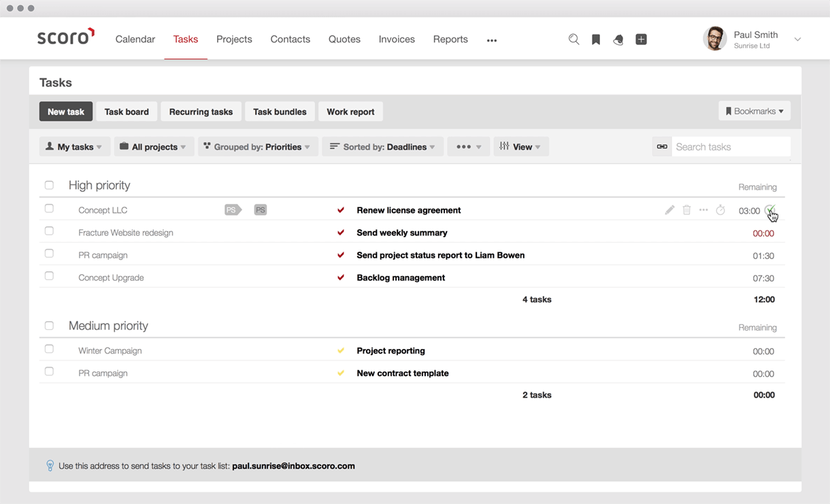Click the yellow priority tick for New contract template
This screenshot has height=504, width=830.
point(341,373)
